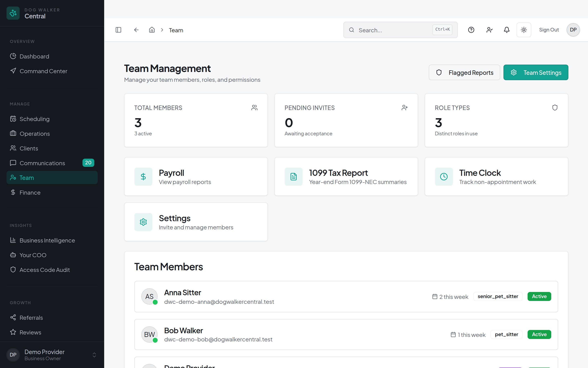
Task: Open Clients in sidebar
Action: (x=52, y=148)
